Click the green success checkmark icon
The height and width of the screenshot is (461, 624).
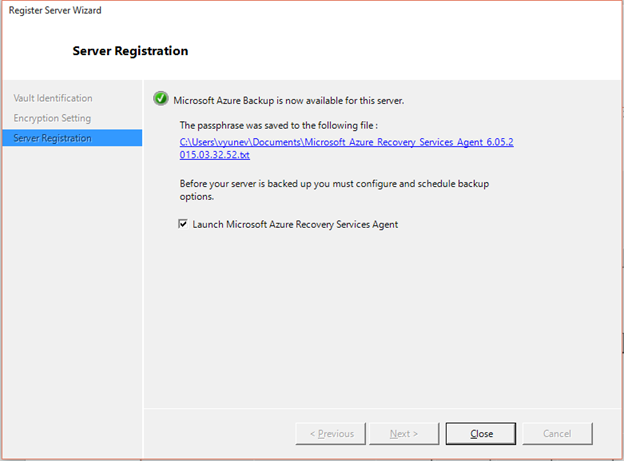click(160, 100)
